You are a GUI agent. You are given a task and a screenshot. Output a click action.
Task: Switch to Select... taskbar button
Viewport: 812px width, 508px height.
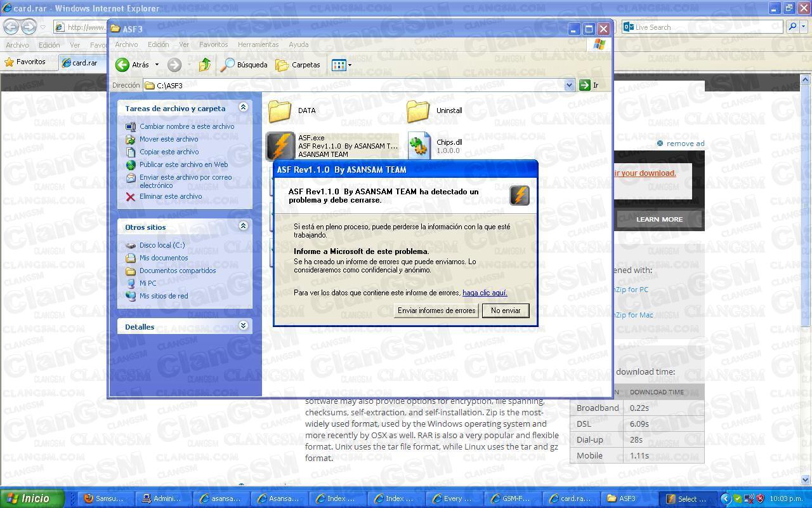click(x=688, y=498)
